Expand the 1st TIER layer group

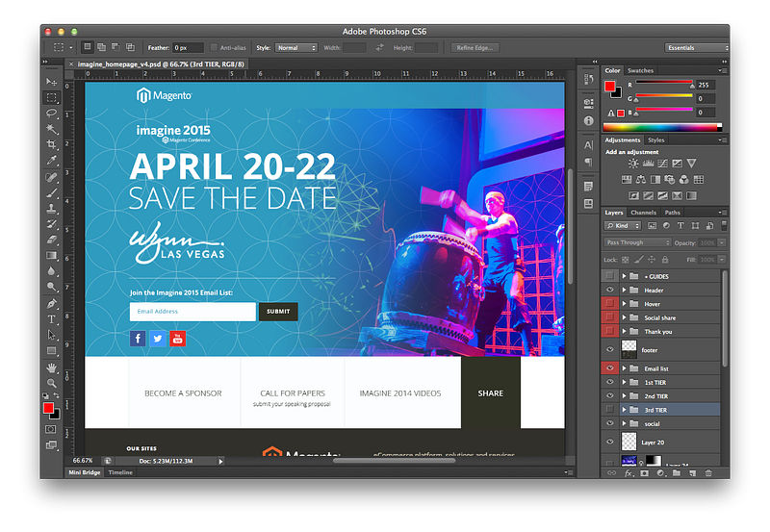pos(624,382)
